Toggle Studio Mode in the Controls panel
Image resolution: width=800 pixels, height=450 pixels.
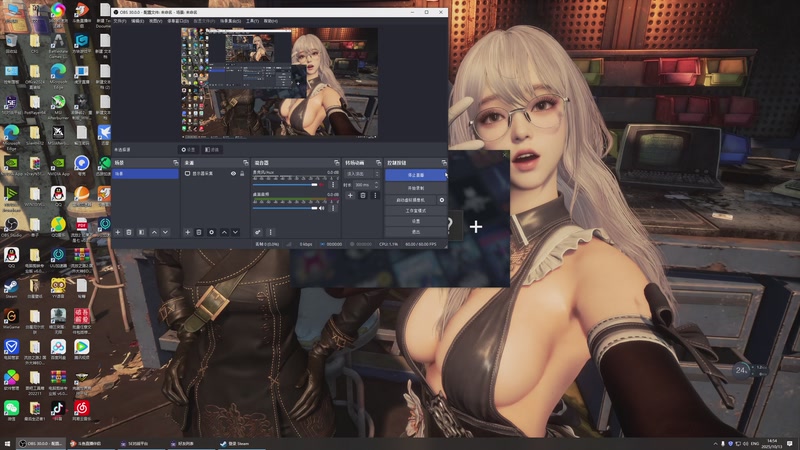click(x=415, y=211)
